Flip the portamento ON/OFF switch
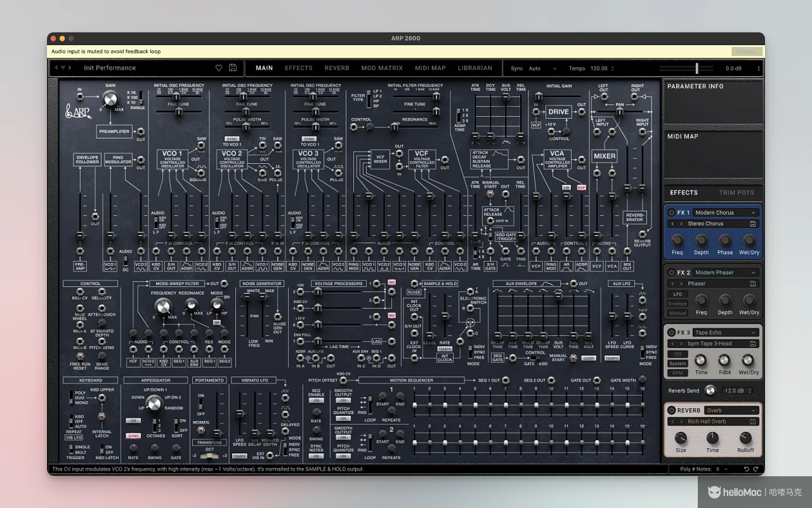The height and width of the screenshot is (508, 812). click(x=201, y=404)
